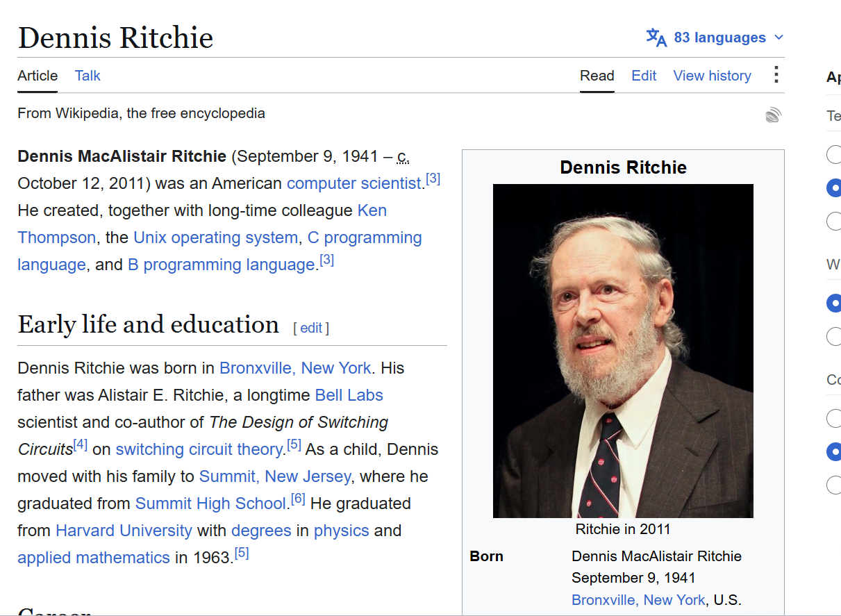Open the language translation icon beside 83 languages

point(656,38)
